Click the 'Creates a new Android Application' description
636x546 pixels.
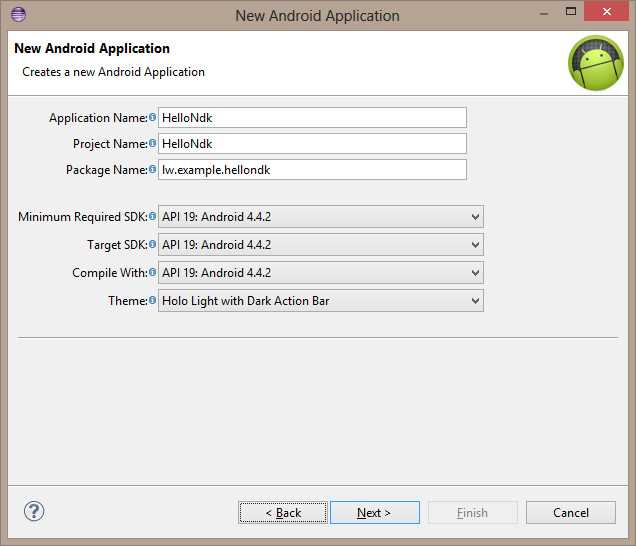pyautogui.click(x=114, y=72)
